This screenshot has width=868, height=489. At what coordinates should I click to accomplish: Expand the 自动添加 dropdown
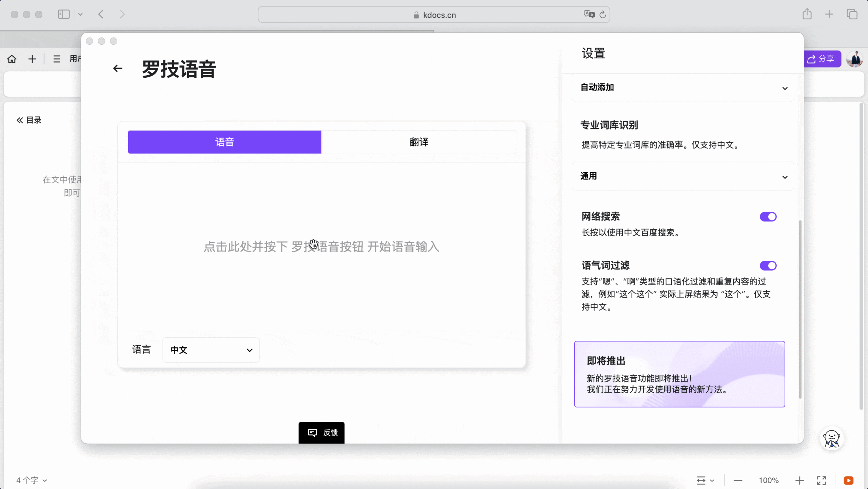(682, 87)
